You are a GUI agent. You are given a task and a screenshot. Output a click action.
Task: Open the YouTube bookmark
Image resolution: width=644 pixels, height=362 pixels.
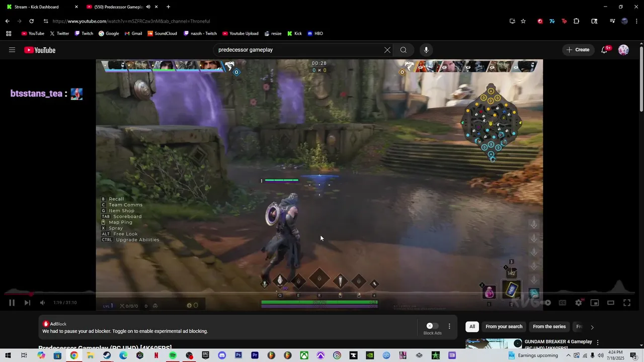click(x=33, y=34)
